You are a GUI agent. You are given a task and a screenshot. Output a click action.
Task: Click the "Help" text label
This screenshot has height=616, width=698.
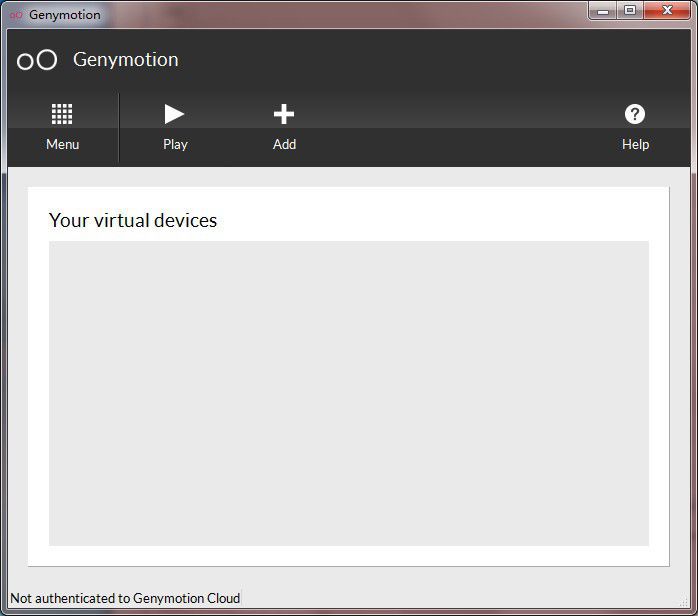tap(635, 144)
